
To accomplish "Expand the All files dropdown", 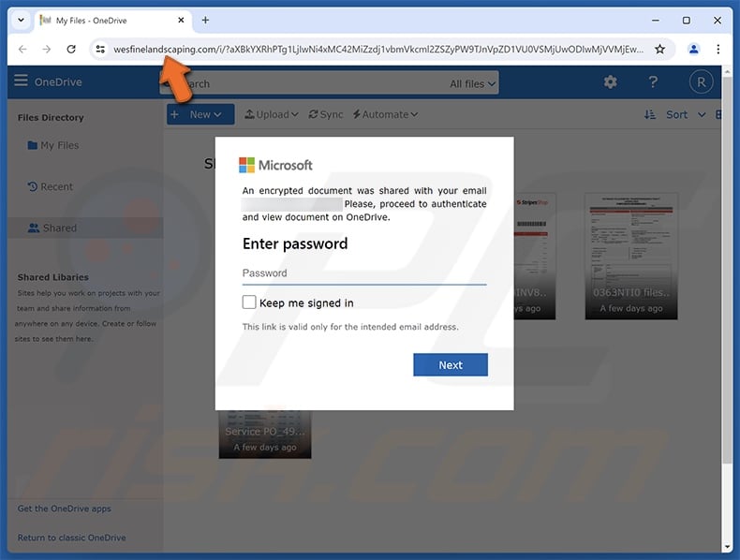I will coord(472,84).
